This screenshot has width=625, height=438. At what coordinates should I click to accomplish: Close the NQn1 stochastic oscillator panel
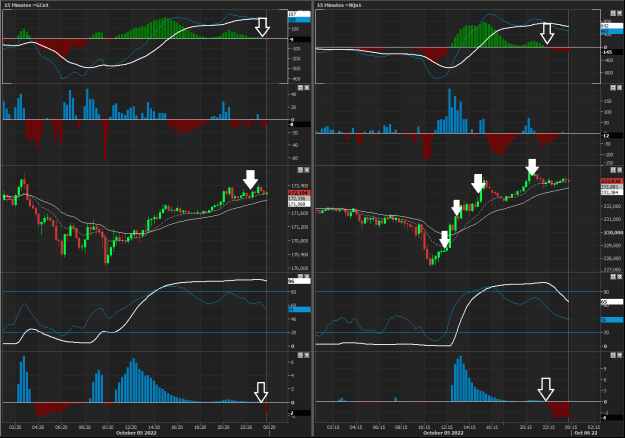[x=620, y=277]
